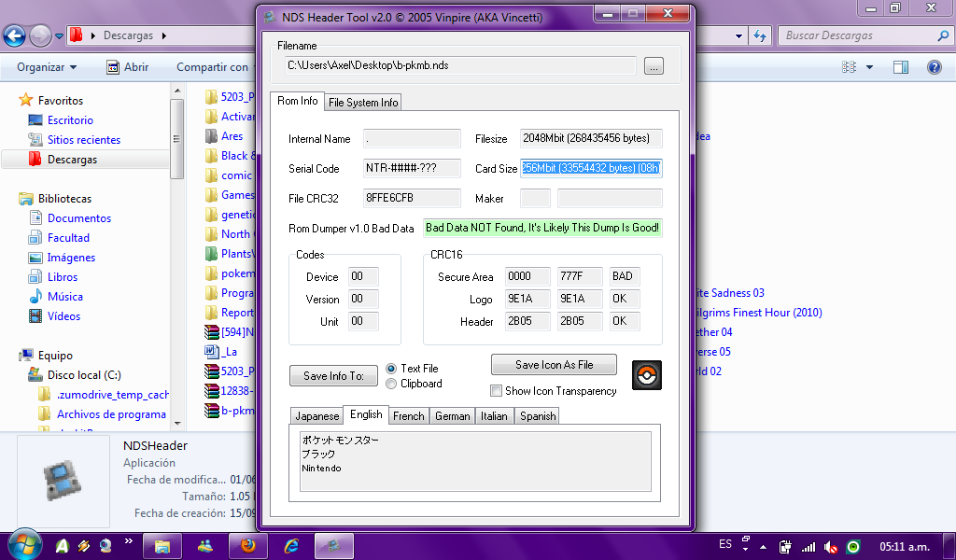Viewport: 956px width, 560px height.
Task: Click the volume icon in system tray
Action: click(x=829, y=546)
